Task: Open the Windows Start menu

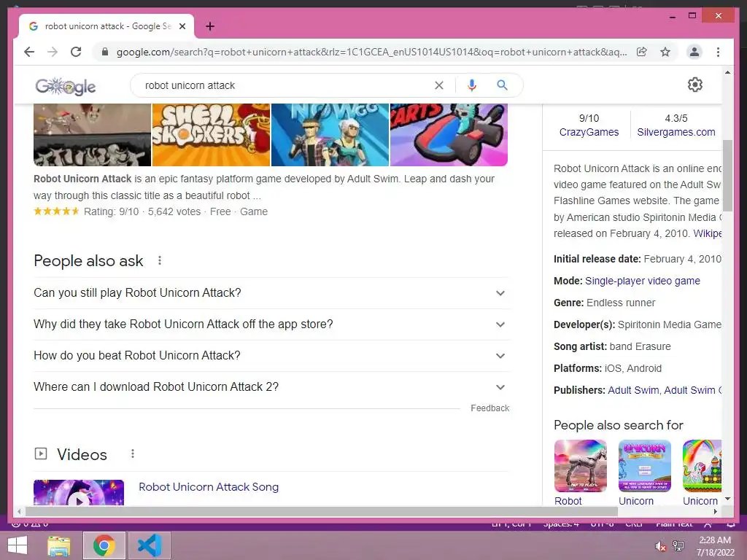Action: coord(18,545)
